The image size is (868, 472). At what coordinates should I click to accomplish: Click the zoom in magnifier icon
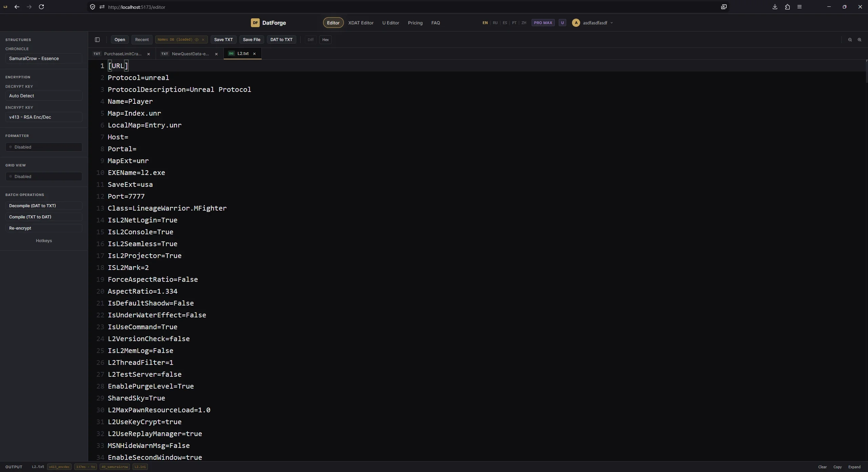pyautogui.click(x=859, y=40)
